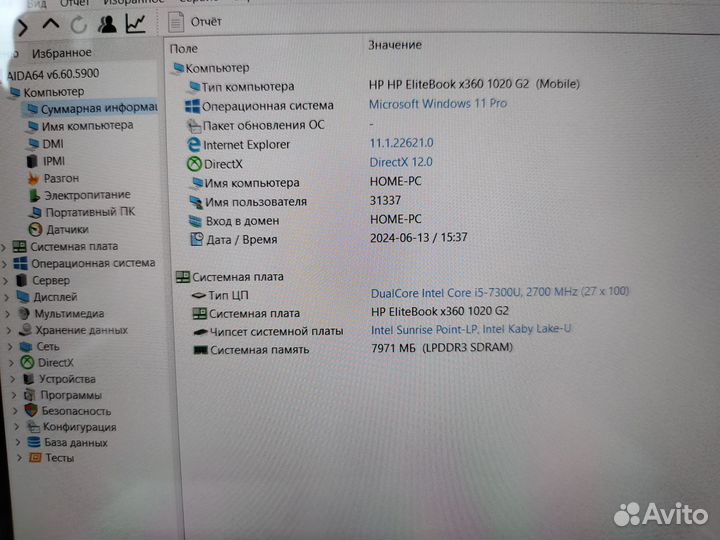Select the Вход в домен row
This screenshot has width=720, height=540.
[305, 221]
